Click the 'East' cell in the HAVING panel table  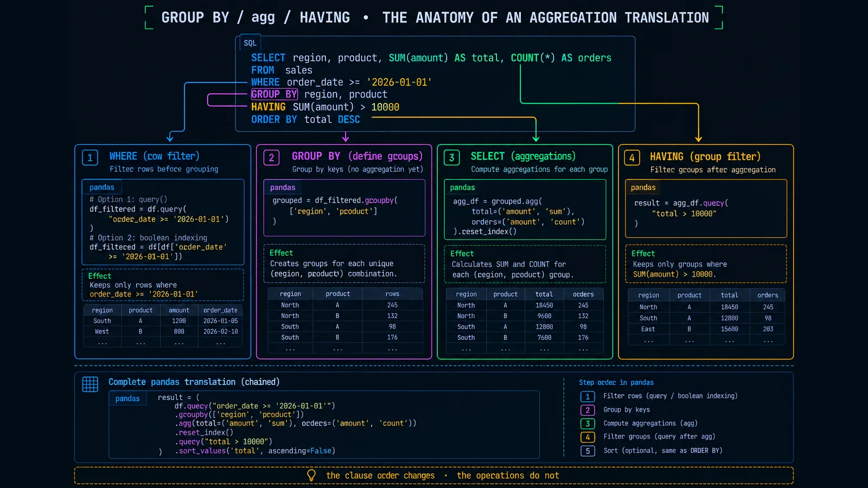click(648, 329)
